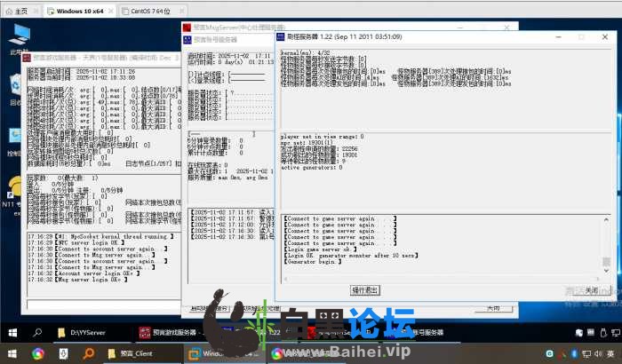Click the guest taskbar search icon
Viewport: 622px width, 364px height.
point(37,332)
